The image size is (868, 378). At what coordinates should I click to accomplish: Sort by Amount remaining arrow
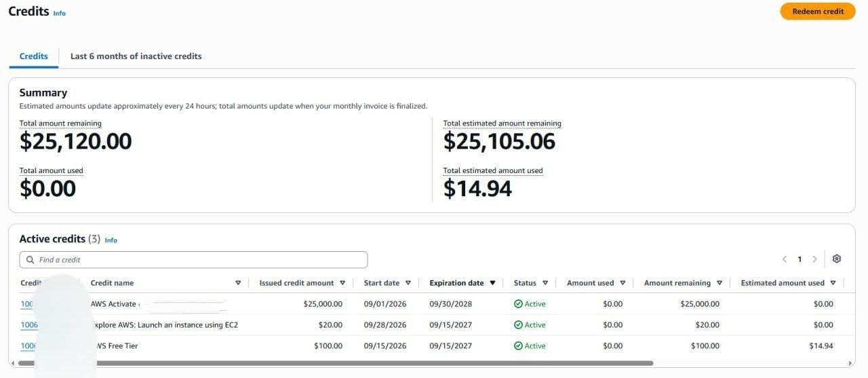tap(719, 283)
